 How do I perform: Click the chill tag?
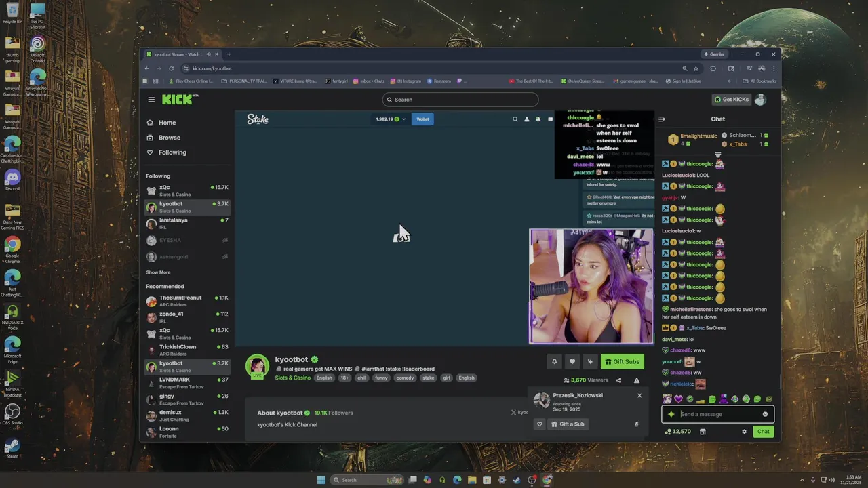point(362,378)
